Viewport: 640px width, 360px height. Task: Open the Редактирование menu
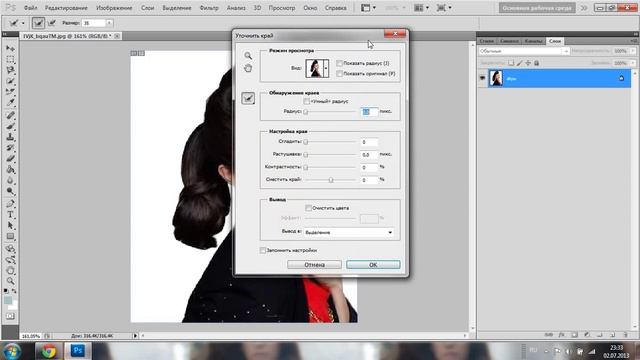(66, 8)
